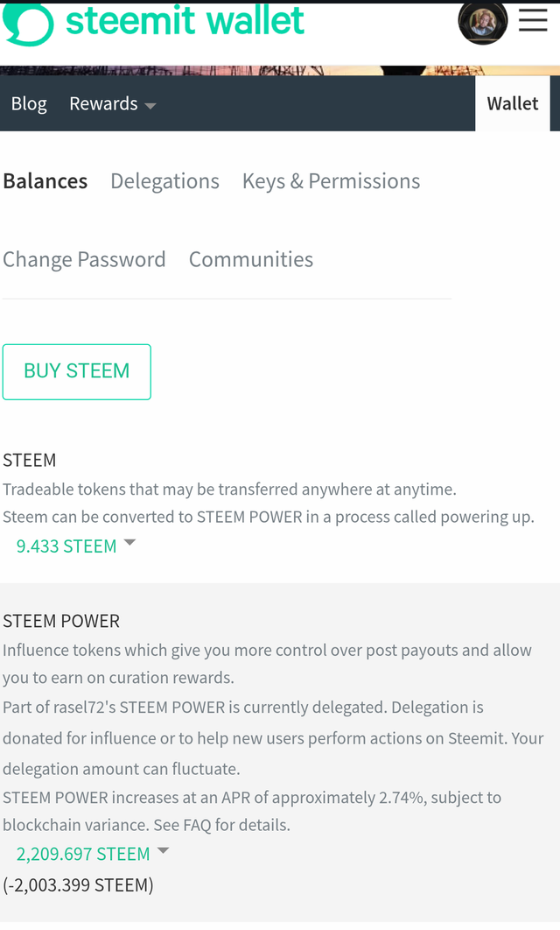This screenshot has width=560, height=930.
Task: Expand the 2,209.697 STEEM power dropdown
Action: [83, 854]
